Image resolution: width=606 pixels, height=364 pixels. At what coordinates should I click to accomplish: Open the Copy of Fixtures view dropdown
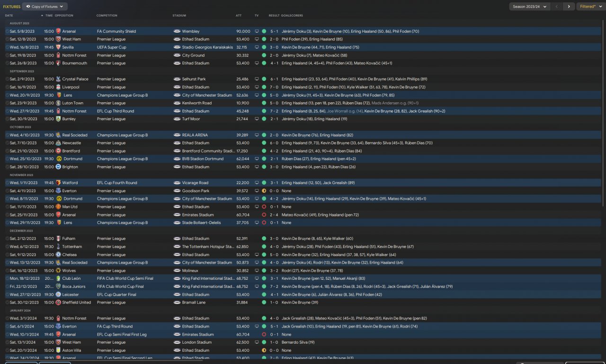(45, 7)
